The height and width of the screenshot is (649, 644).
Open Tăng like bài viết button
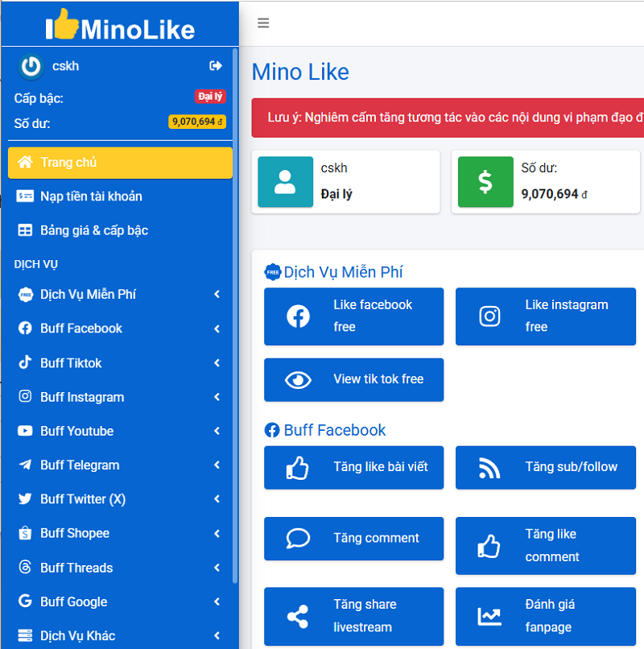point(354,467)
